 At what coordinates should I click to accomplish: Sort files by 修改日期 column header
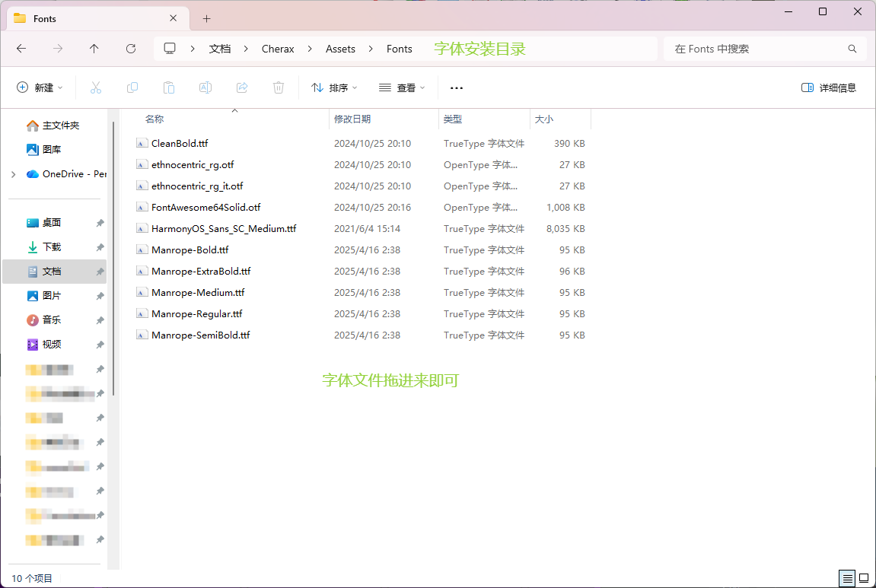(352, 119)
